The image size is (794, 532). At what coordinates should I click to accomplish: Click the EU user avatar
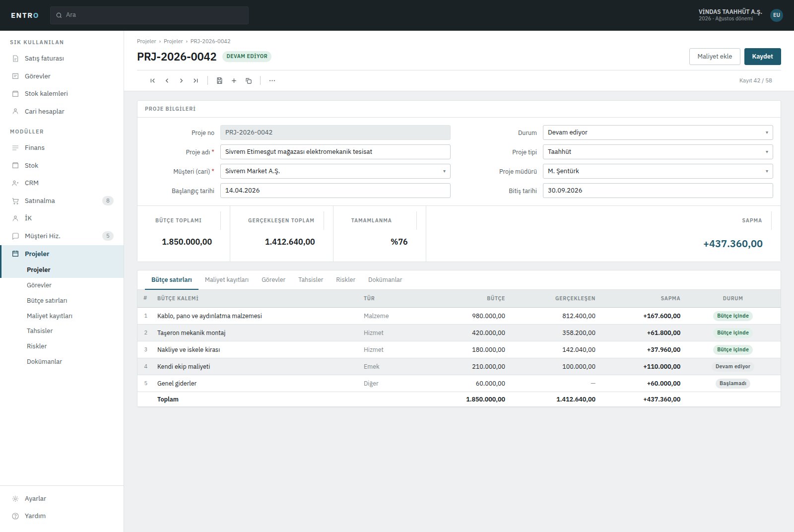(x=777, y=15)
